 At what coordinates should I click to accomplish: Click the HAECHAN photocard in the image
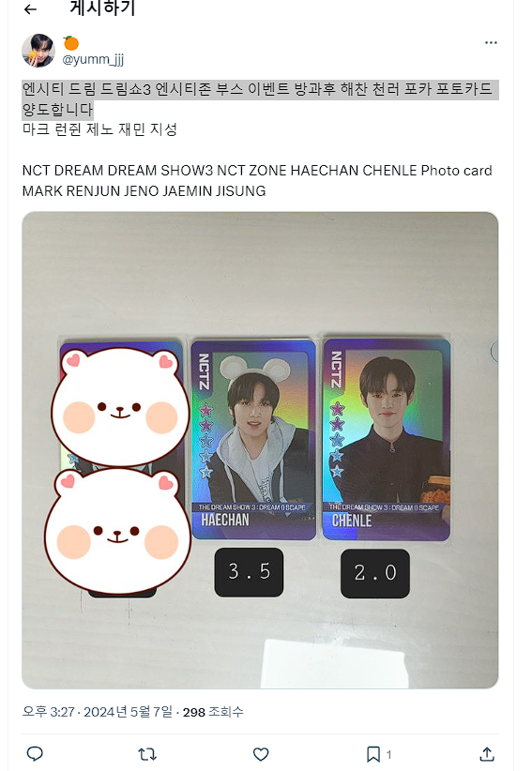[253, 439]
